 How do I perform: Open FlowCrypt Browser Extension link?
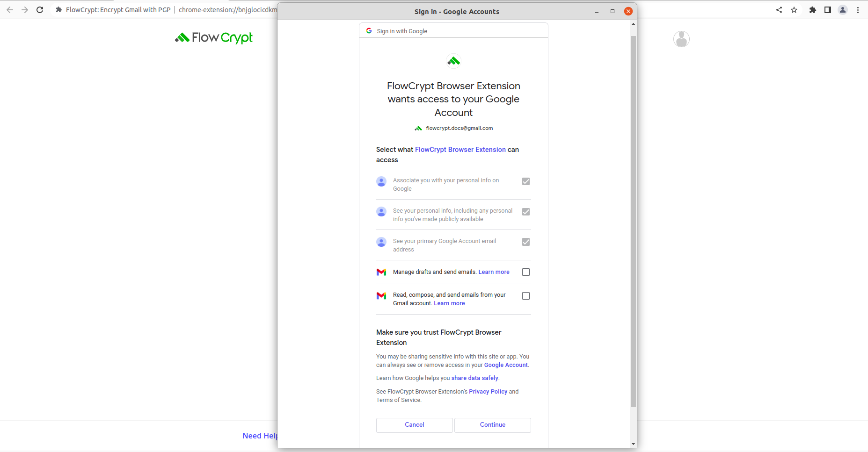pos(460,150)
